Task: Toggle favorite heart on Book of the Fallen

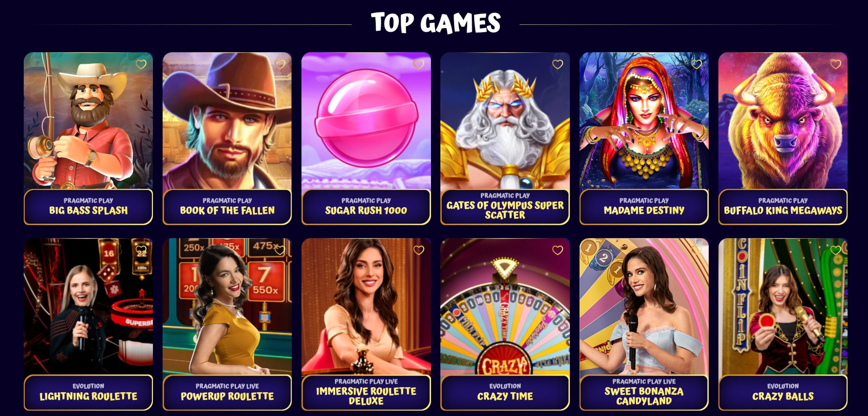Action: click(280, 64)
